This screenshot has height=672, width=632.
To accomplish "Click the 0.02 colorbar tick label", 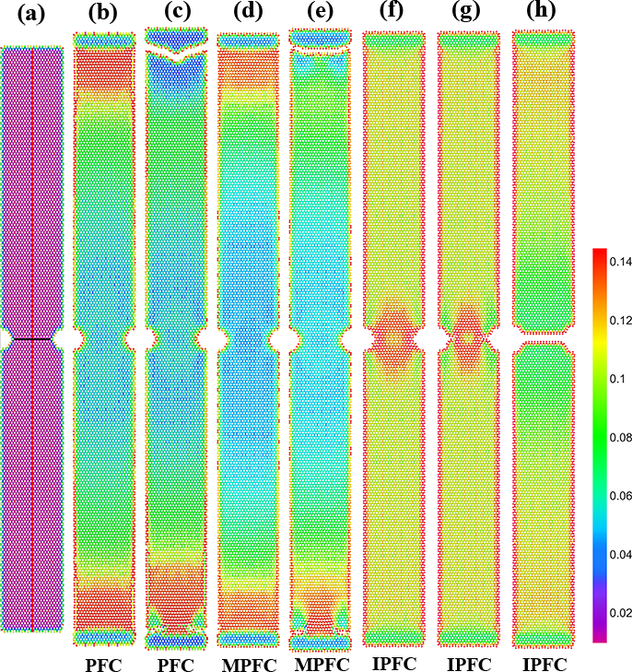I will point(620,613).
